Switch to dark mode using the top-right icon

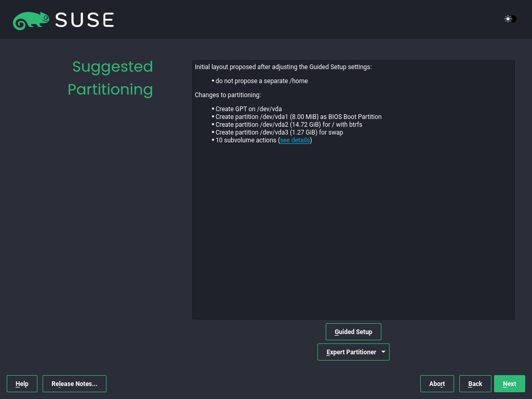[x=508, y=19]
